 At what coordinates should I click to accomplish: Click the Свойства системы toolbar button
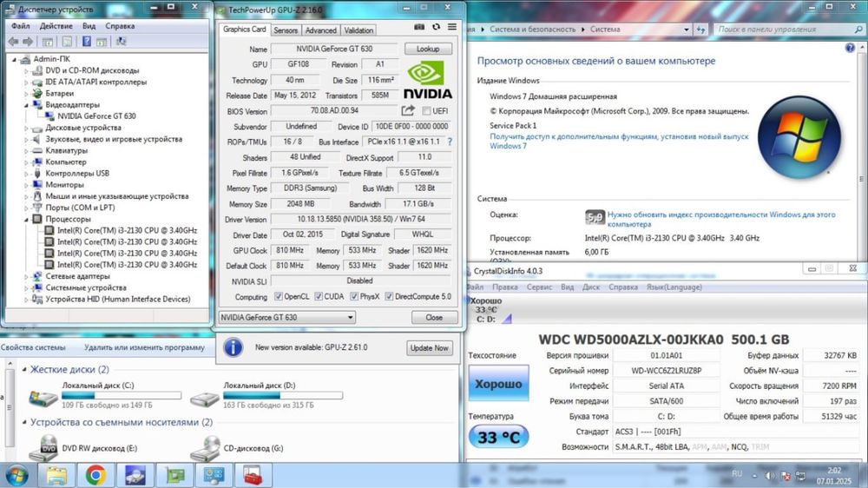click(33, 347)
